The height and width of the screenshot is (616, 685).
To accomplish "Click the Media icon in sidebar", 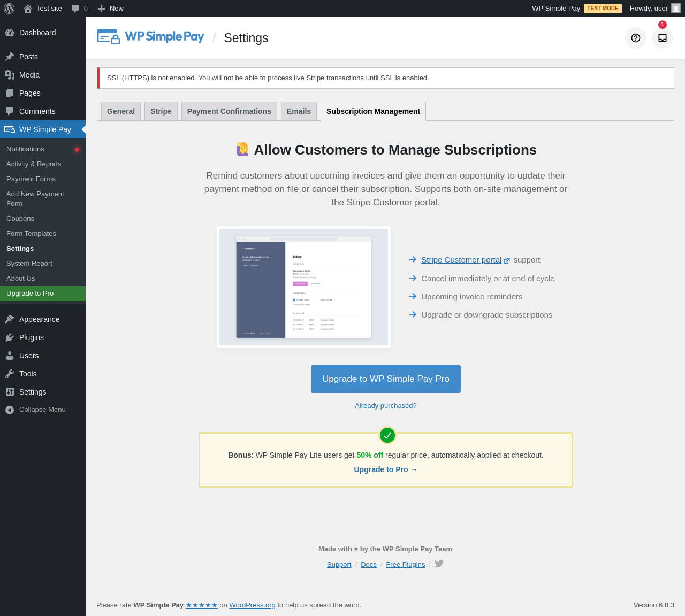I will [10, 75].
